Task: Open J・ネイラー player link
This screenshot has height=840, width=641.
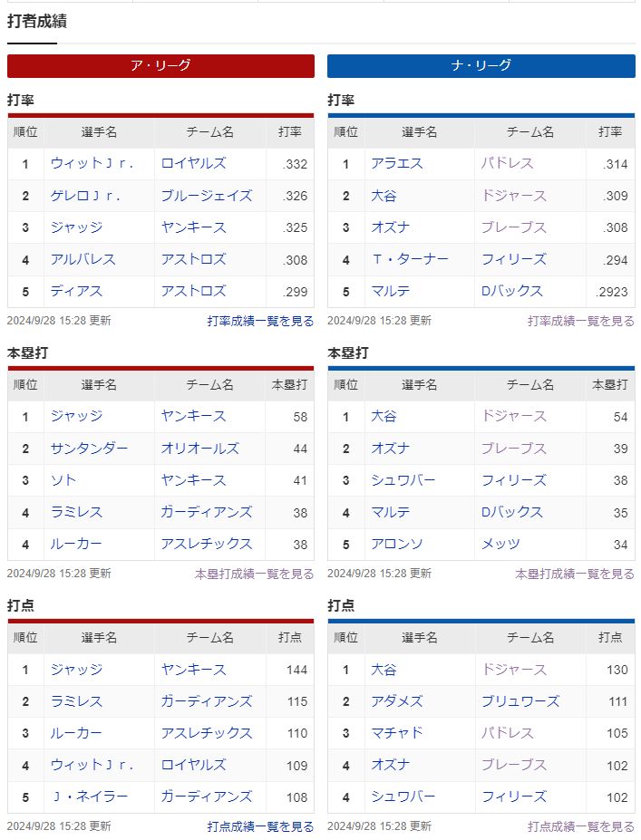Action: [89, 797]
